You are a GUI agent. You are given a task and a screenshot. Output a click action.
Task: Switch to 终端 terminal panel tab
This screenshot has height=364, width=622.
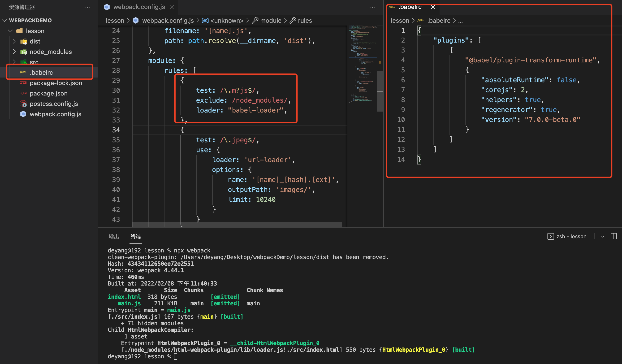135,236
